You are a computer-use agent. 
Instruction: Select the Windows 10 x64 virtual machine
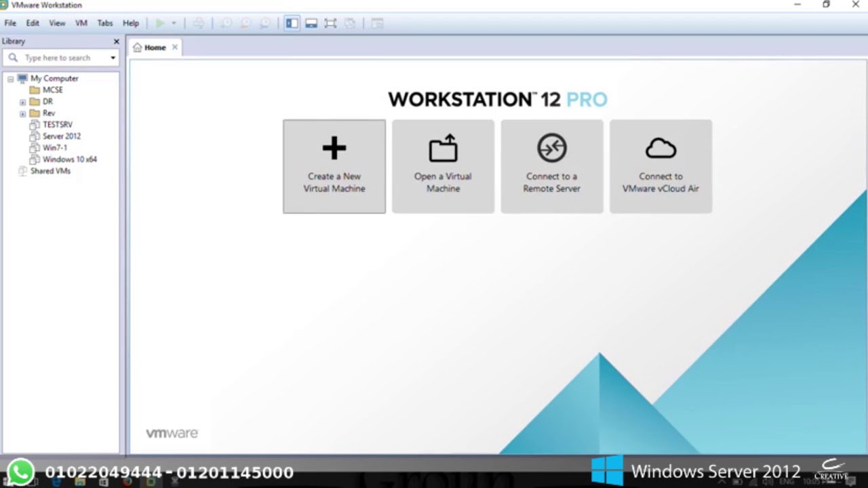point(70,159)
